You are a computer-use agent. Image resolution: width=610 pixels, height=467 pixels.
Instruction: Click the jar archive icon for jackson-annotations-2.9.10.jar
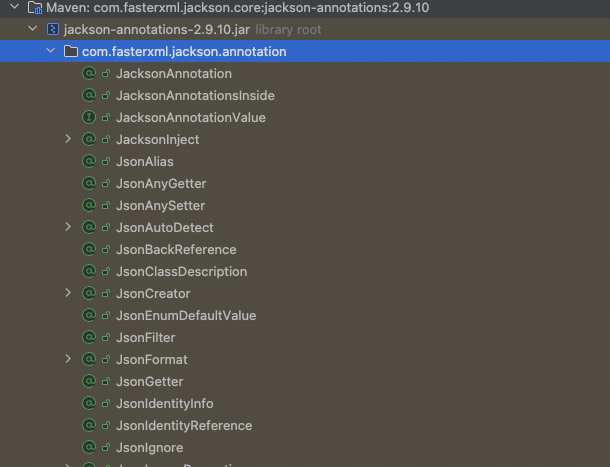(x=52, y=30)
